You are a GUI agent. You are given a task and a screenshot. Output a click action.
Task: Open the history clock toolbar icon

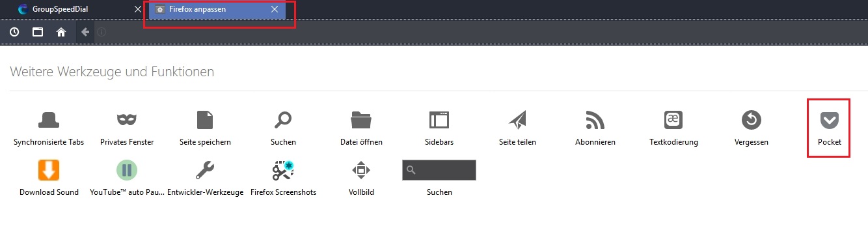pyautogui.click(x=14, y=31)
